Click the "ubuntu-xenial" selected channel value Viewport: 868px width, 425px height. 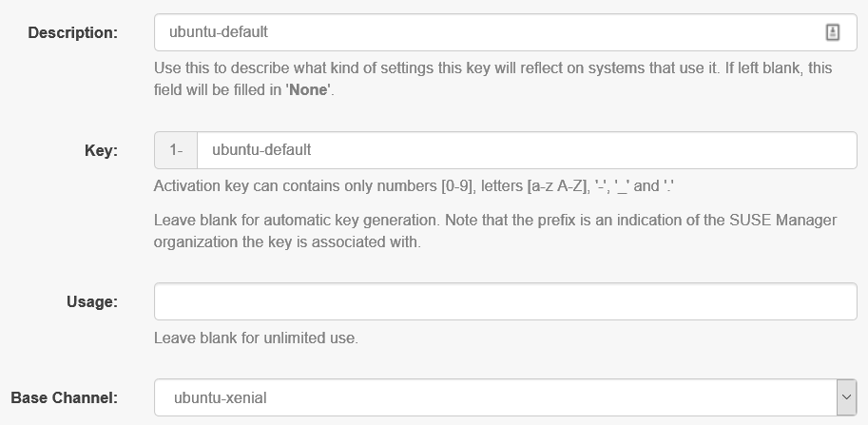[221, 397]
